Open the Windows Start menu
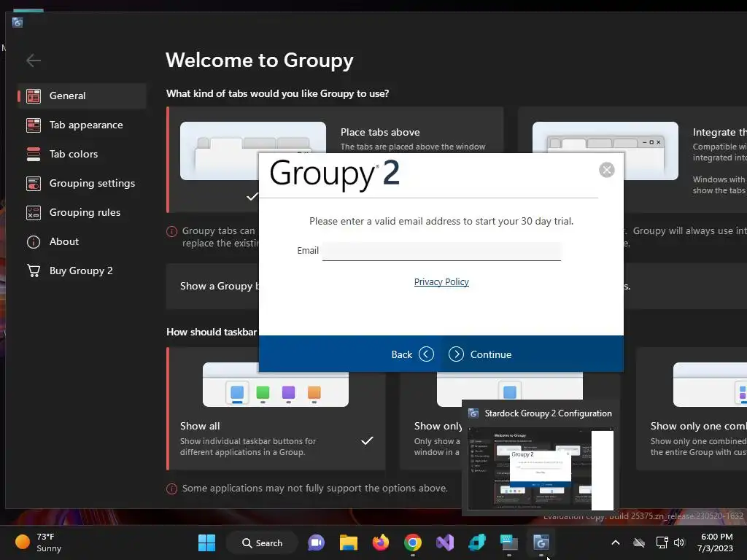The height and width of the screenshot is (560, 747). pos(206,542)
